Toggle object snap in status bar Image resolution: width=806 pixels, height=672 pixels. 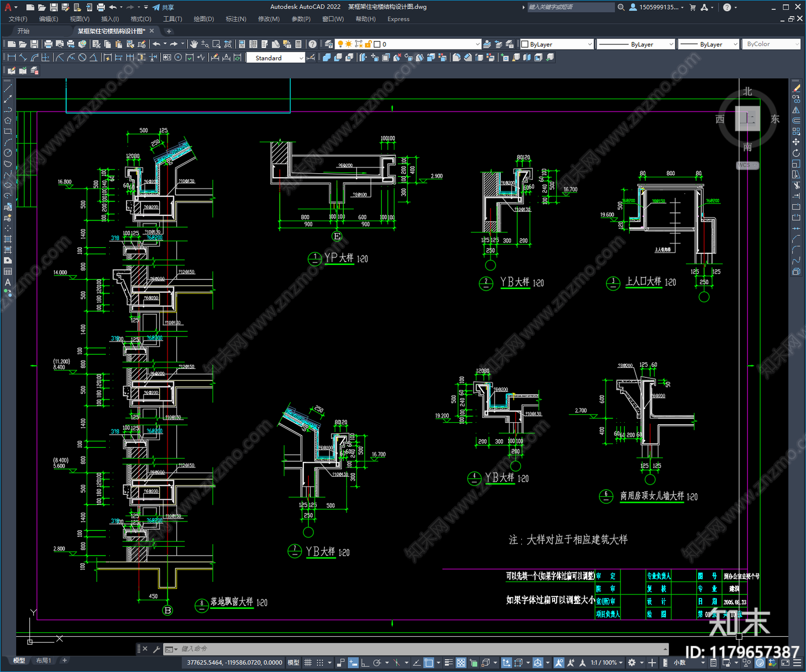point(429,663)
